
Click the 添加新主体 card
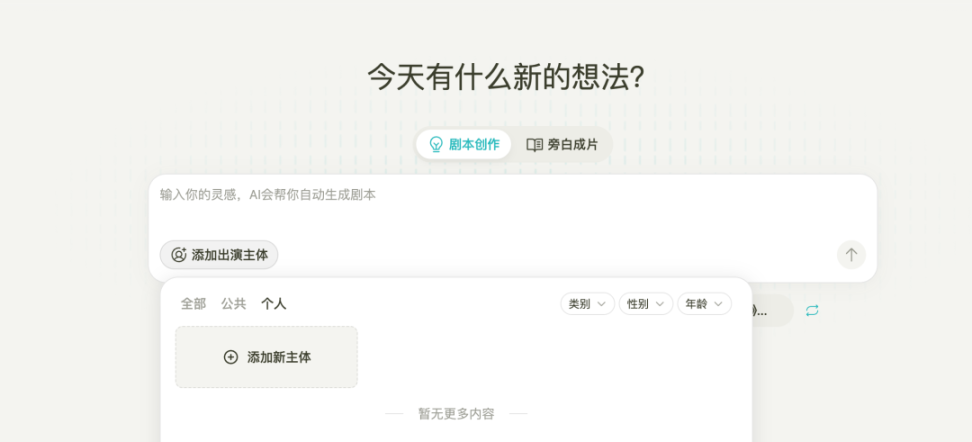tap(266, 357)
